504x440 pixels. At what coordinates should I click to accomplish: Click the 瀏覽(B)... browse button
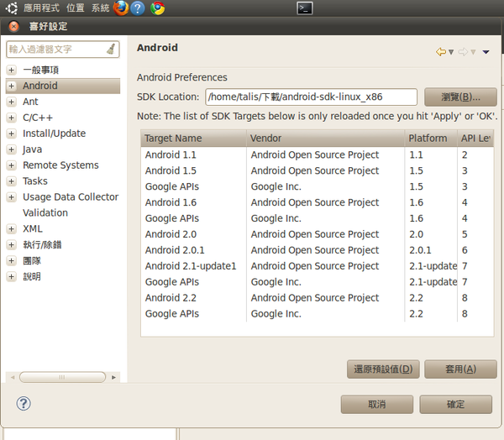pyautogui.click(x=460, y=97)
